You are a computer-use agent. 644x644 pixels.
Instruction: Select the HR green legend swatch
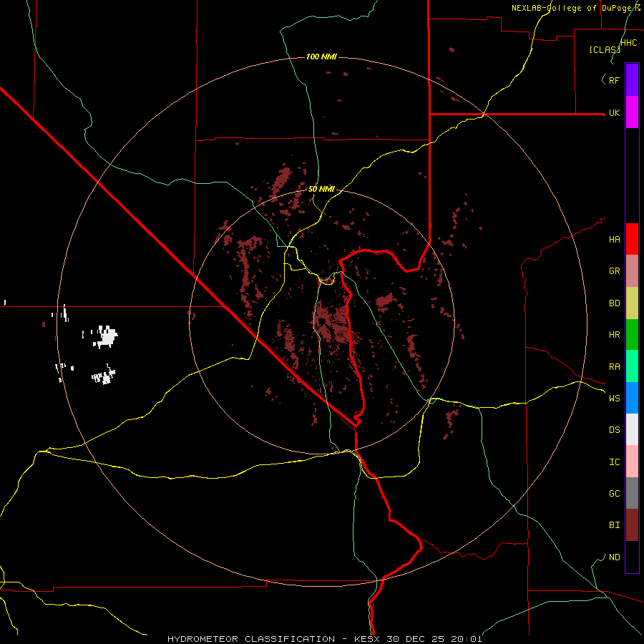[632, 335]
